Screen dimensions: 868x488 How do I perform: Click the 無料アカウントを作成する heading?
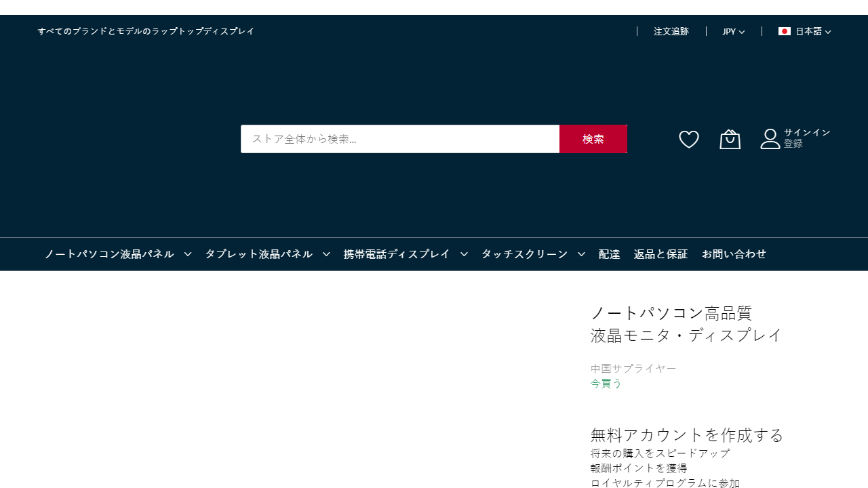687,434
